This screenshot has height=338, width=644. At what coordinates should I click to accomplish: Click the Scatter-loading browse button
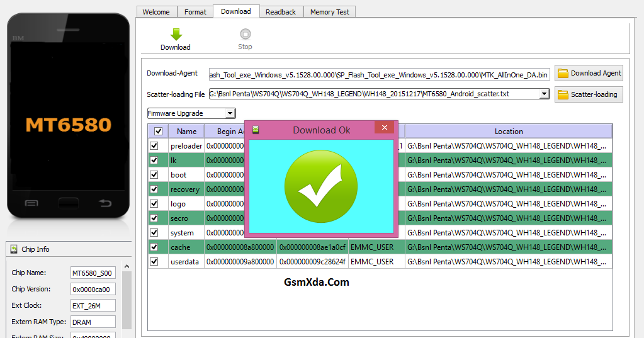coord(589,94)
